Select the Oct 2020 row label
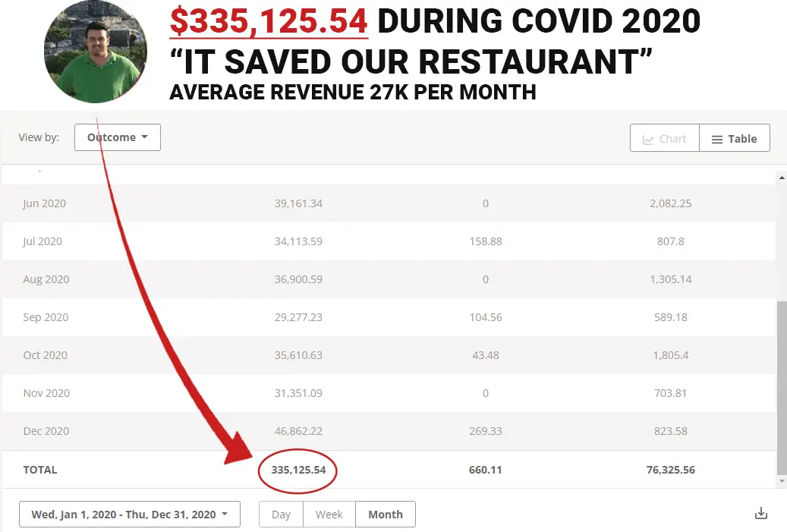 point(45,355)
